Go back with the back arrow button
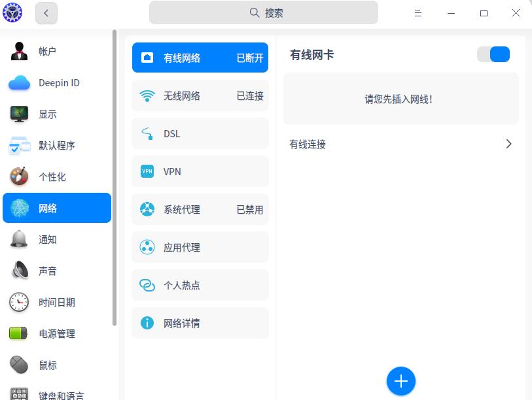 46,13
